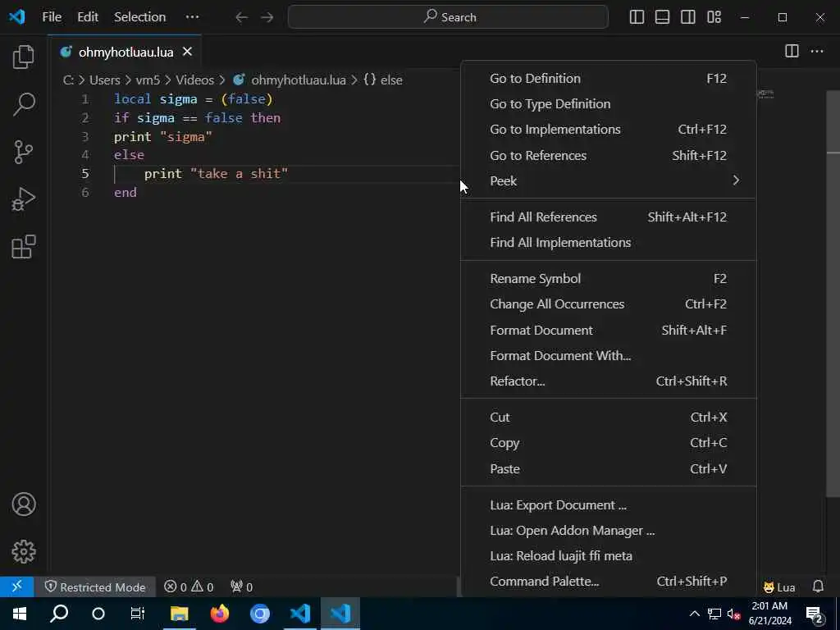This screenshot has height=630, width=840.
Task: Open Windows Task View button
Action: [x=138, y=614]
